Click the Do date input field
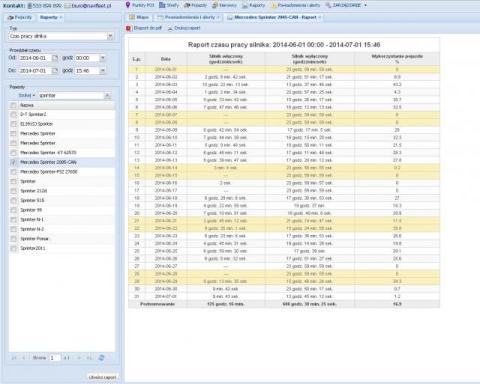 click(34, 71)
